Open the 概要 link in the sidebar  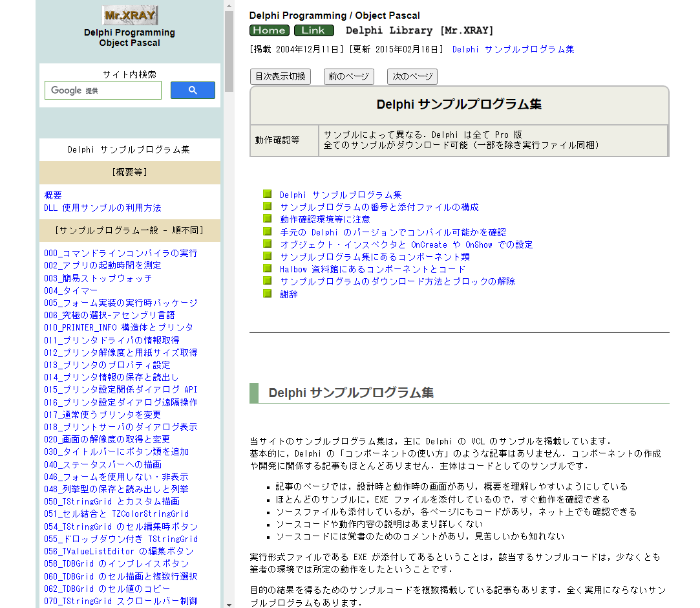[x=53, y=195]
